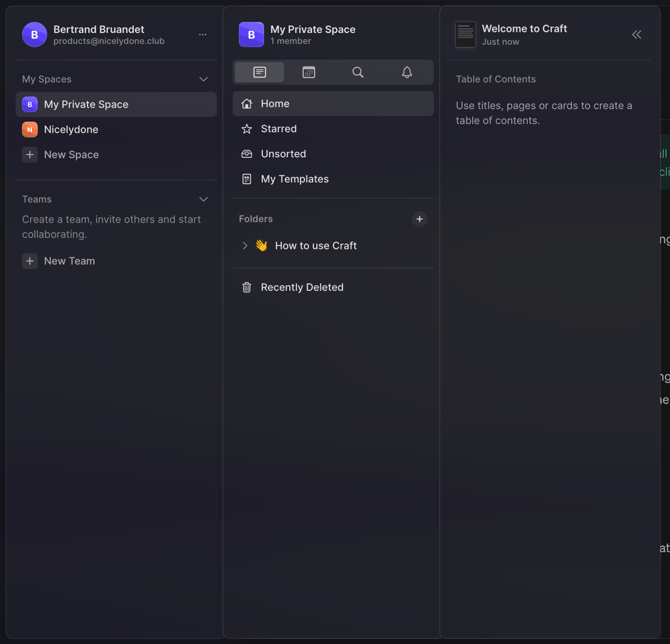The height and width of the screenshot is (644, 670).
Task: Collapse the Teams section
Action: point(203,199)
